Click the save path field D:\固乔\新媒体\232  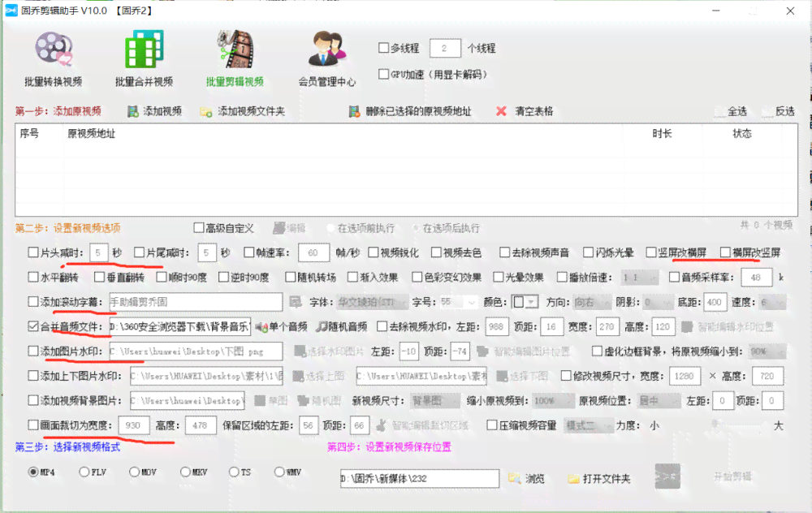click(420, 479)
